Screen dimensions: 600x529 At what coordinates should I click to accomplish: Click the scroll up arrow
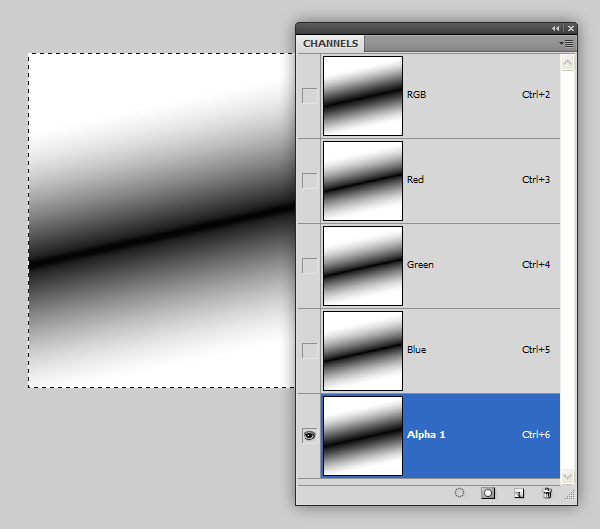(x=567, y=62)
